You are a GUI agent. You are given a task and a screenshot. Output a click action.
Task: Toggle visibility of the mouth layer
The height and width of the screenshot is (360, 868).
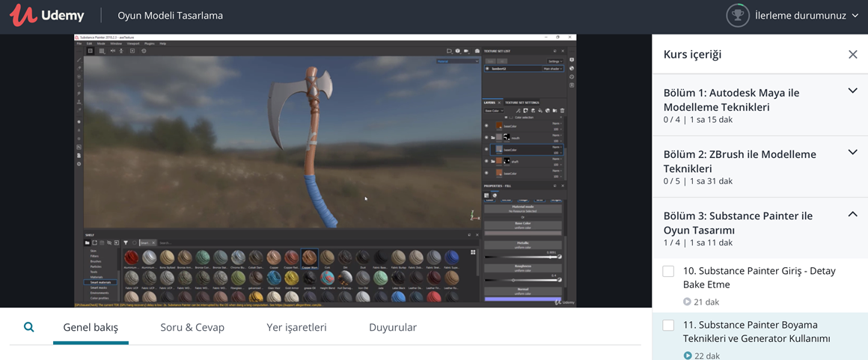(x=486, y=138)
